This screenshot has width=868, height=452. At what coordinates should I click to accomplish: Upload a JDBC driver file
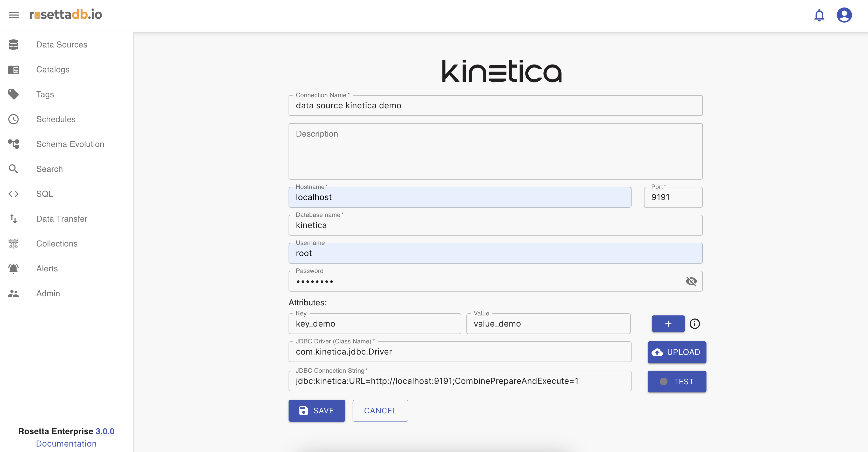click(677, 352)
